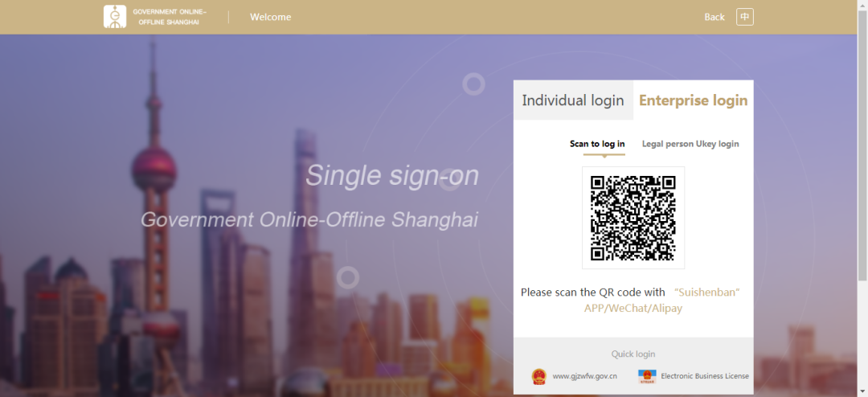Click the Quick login section label
Image resolution: width=868 pixels, height=397 pixels.
633,354
